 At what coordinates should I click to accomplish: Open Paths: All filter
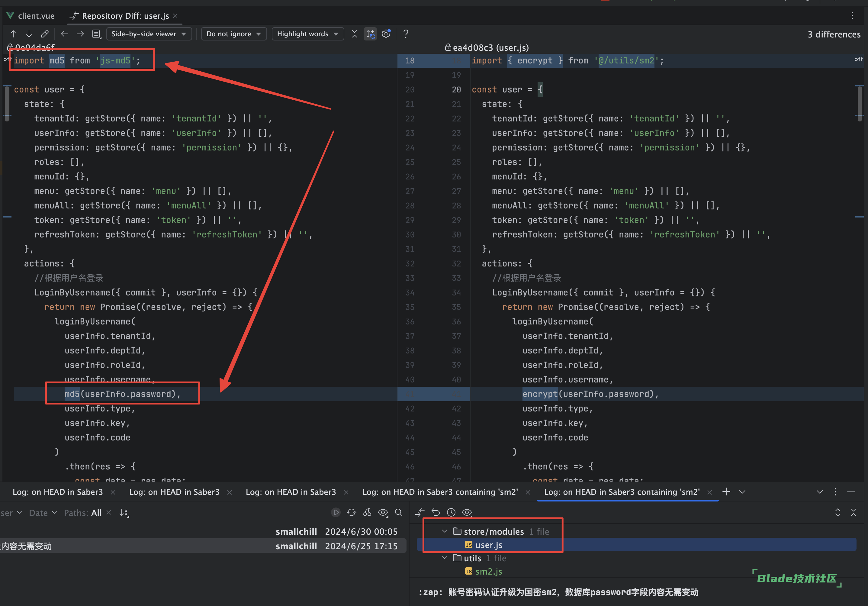(x=83, y=513)
